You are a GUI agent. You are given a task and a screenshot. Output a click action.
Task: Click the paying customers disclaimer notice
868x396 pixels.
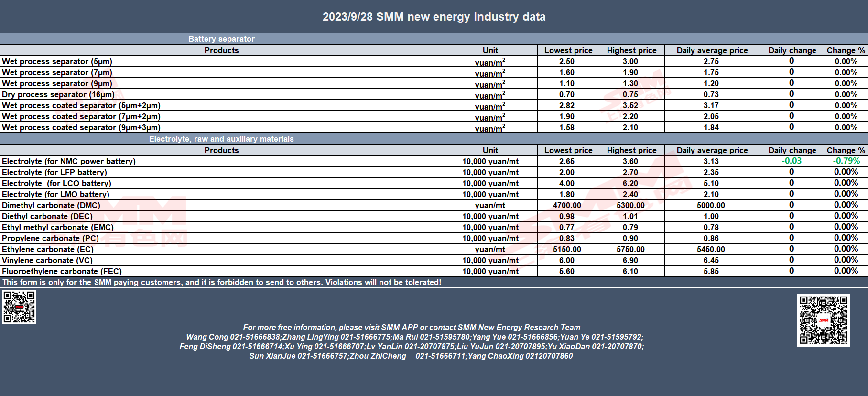click(x=222, y=282)
